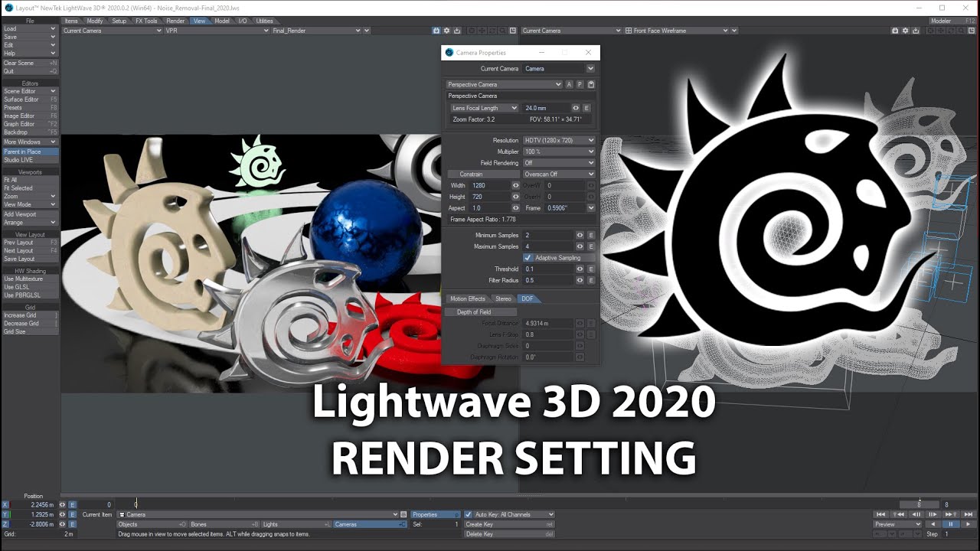This screenshot has height=551, width=980.
Task: Click the Y position arrows spinner
Action: click(x=62, y=514)
